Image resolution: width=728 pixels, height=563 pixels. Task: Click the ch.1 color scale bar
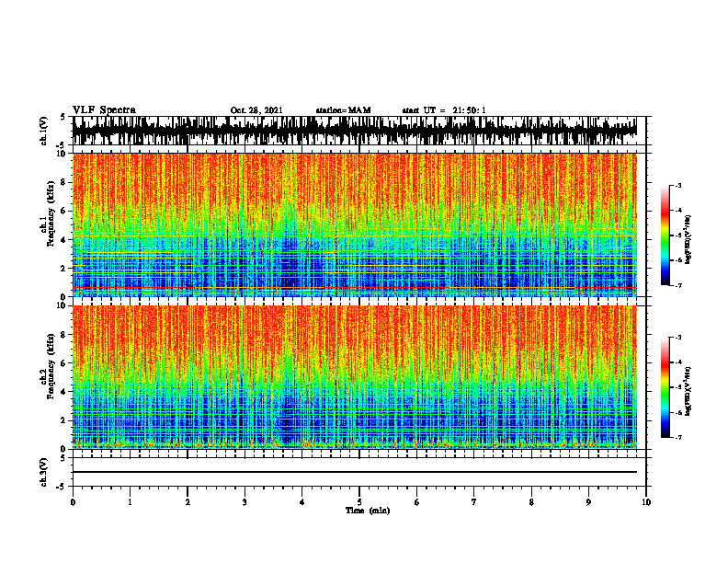[665, 236]
